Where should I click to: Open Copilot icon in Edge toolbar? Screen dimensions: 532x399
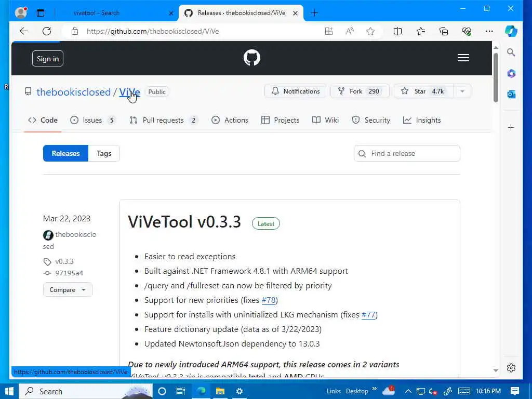tap(511, 31)
